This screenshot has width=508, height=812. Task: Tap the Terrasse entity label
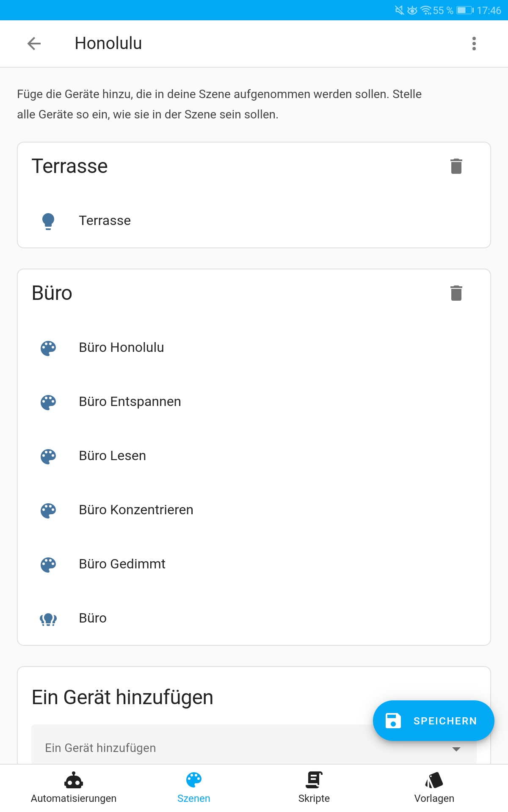105,221
